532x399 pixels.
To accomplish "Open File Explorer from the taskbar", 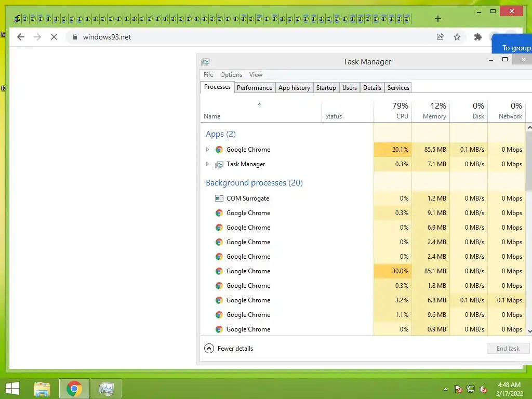I will 42,389.
